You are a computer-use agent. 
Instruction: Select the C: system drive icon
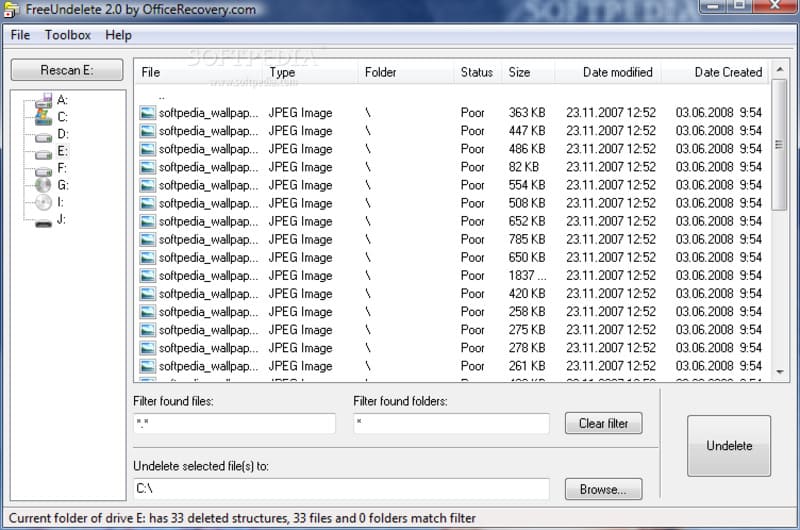click(x=43, y=117)
